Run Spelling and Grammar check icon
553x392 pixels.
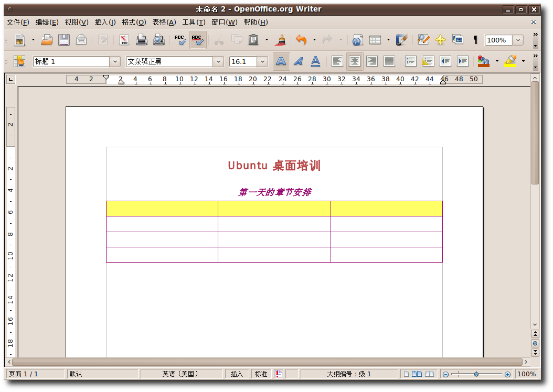pyautogui.click(x=180, y=40)
